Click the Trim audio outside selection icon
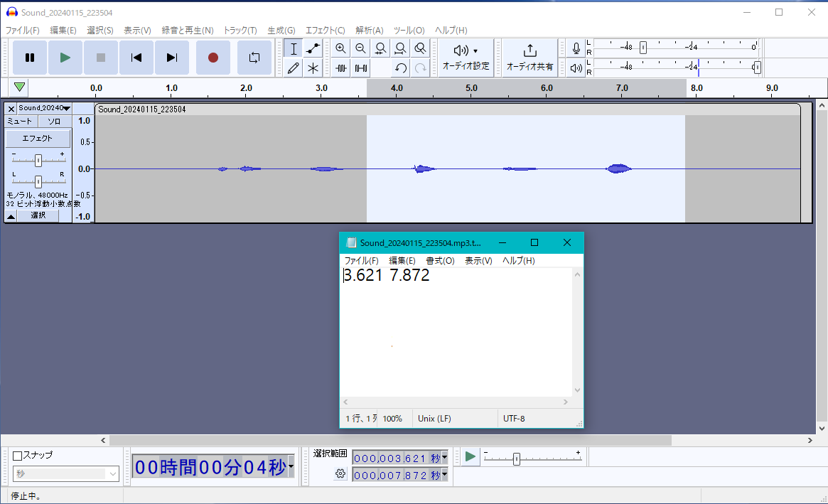Screen dimensions: 828x504 (341, 68)
